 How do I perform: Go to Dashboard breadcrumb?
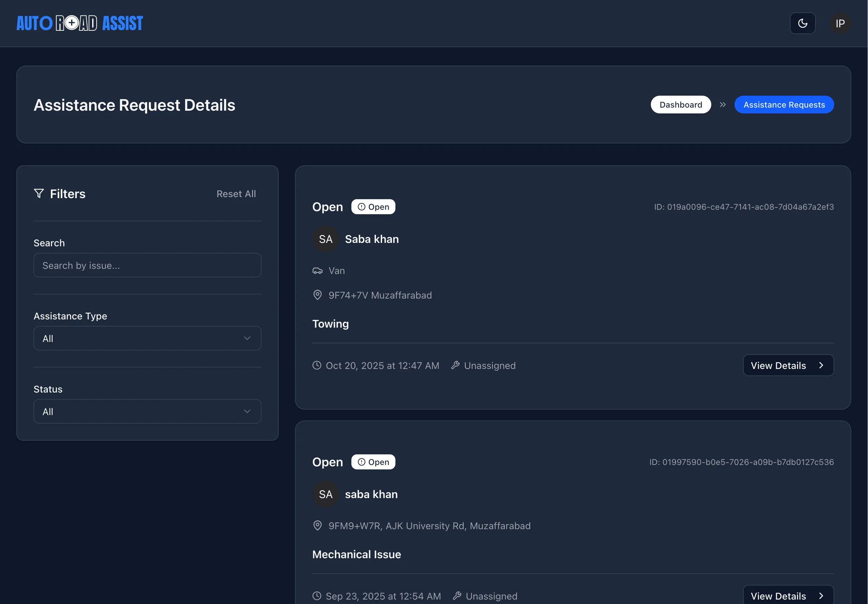tap(681, 105)
